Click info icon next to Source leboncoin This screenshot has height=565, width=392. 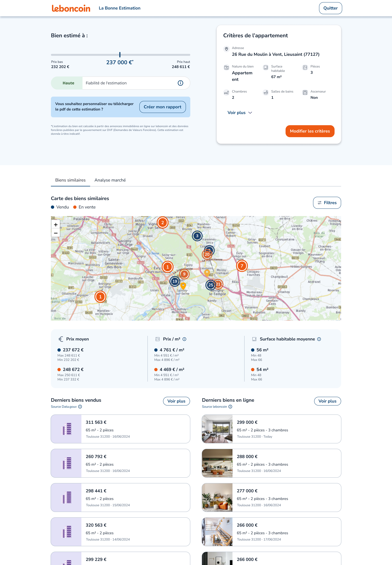point(230,407)
